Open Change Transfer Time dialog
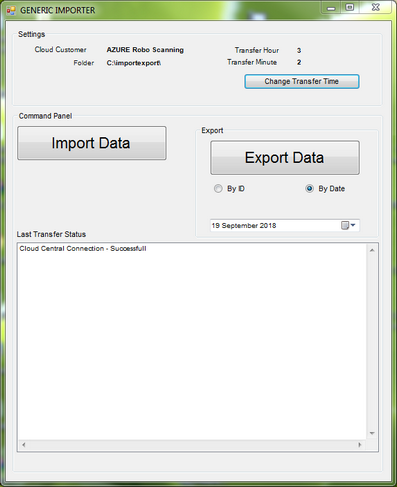 click(x=302, y=81)
